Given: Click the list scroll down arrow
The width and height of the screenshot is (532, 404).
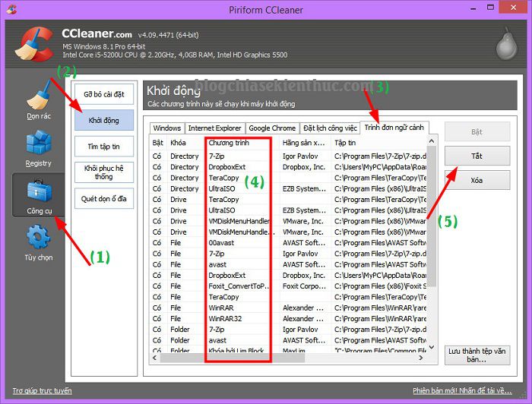Looking at the screenshot, I should pos(432,347).
